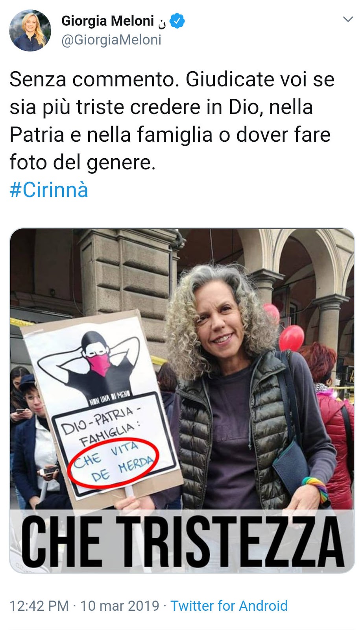This screenshot has width=364, height=630.
Task: Open Giorgia Meloni's profile avatar
Action: click(x=30, y=31)
